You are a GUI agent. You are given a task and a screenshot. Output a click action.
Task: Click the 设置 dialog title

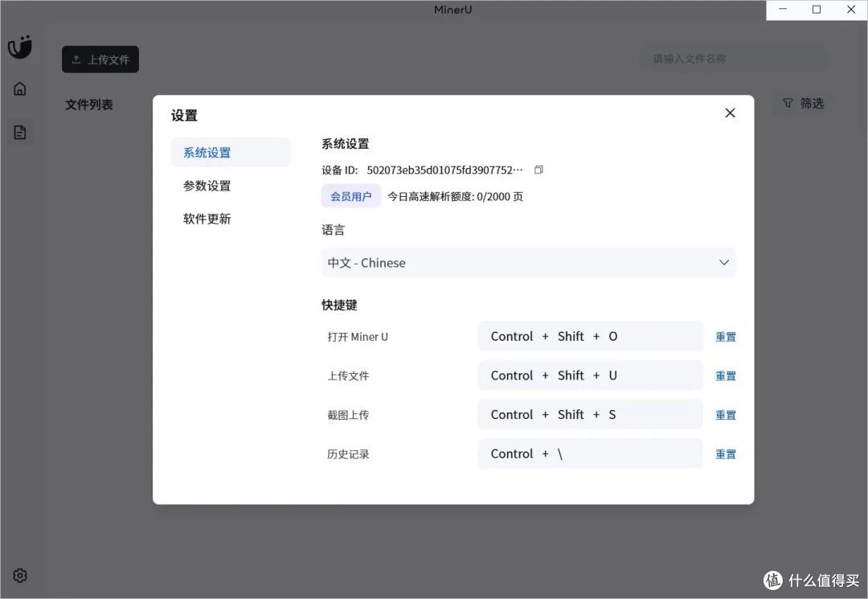click(x=184, y=115)
